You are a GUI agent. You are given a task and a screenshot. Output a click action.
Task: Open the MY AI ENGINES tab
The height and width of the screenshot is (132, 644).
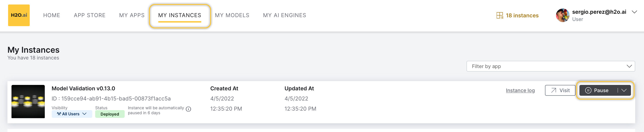pyautogui.click(x=284, y=15)
